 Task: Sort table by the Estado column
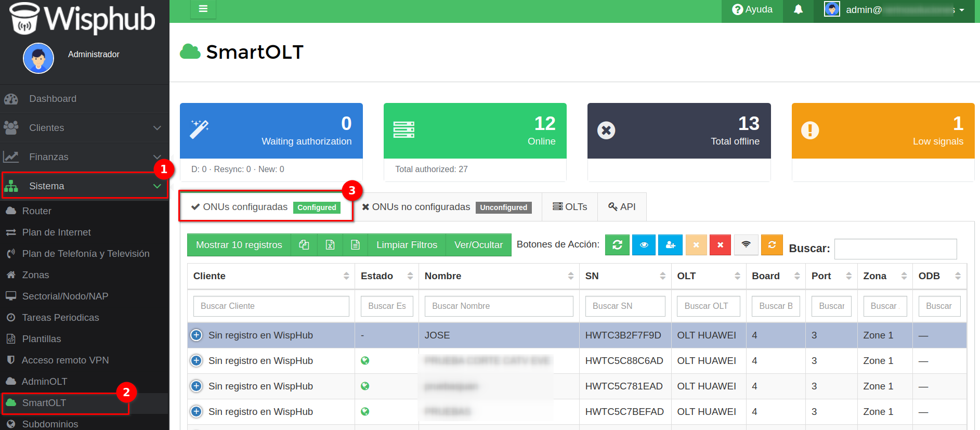click(387, 276)
